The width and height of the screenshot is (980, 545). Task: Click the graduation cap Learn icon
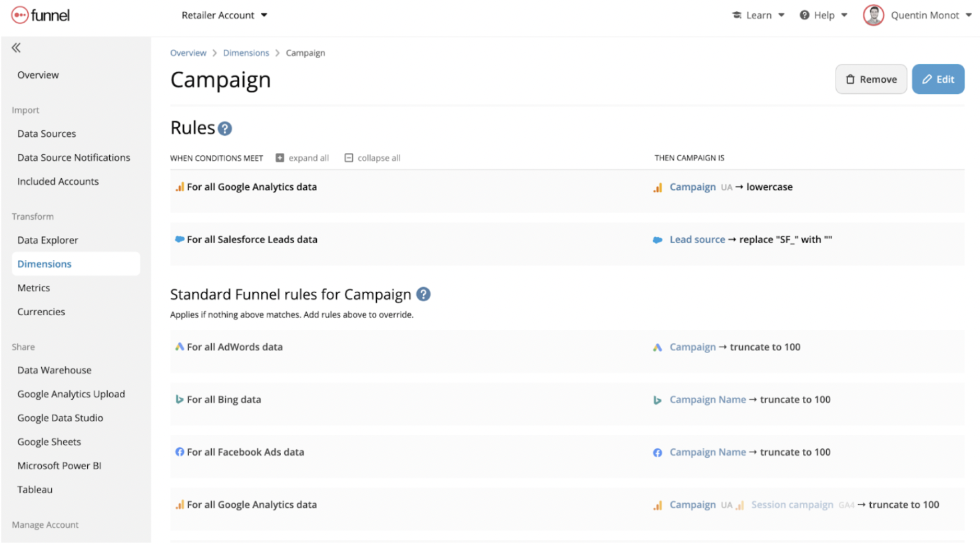[736, 15]
